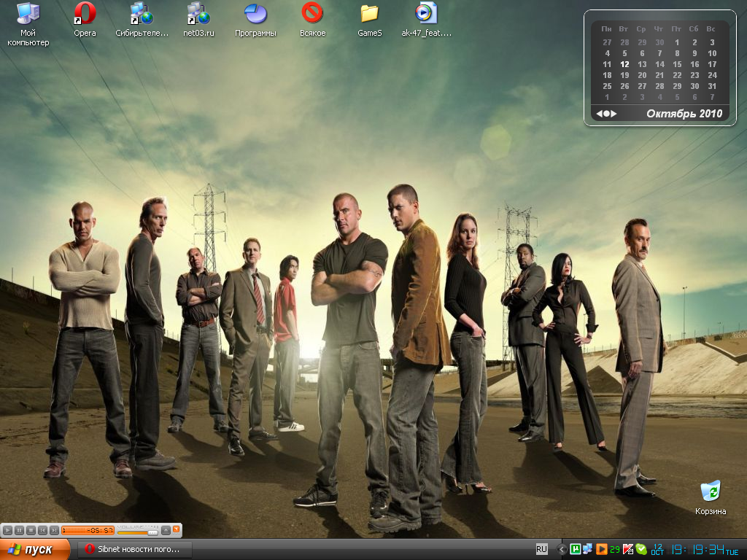Open the Программы desktop icon
The image size is (747, 560).
(255, 13)
